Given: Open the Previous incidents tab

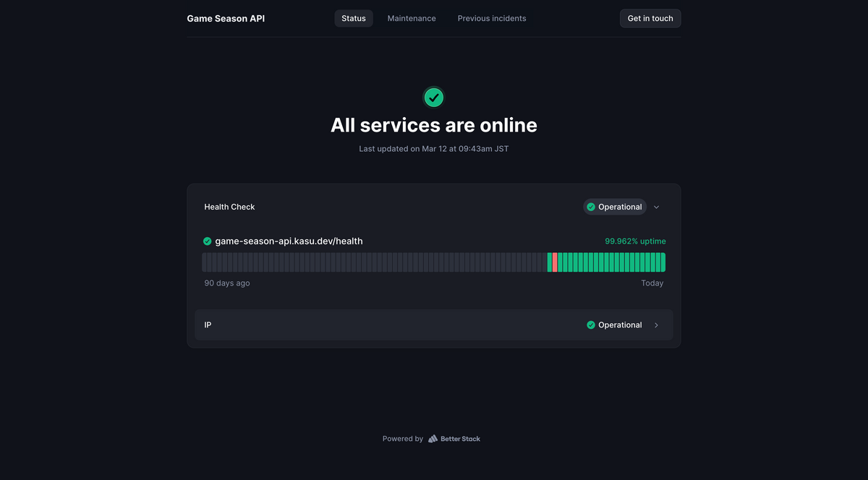Looking at the screenshot, I should [x=492, y=18].
